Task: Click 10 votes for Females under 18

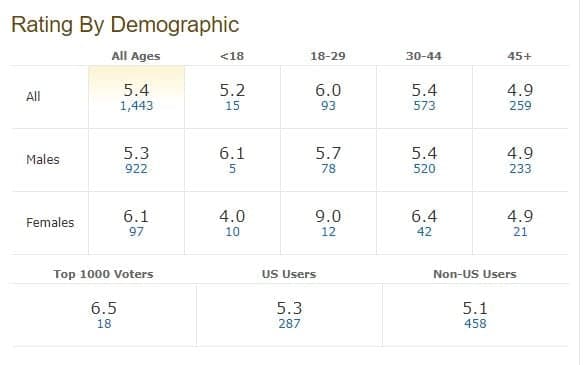Action: [x=232, y=232]
